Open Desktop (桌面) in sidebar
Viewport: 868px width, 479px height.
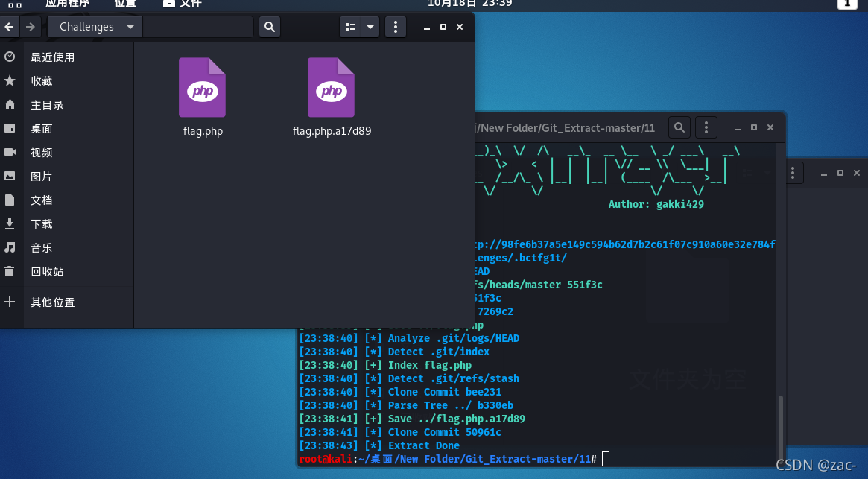click(42, 128)
